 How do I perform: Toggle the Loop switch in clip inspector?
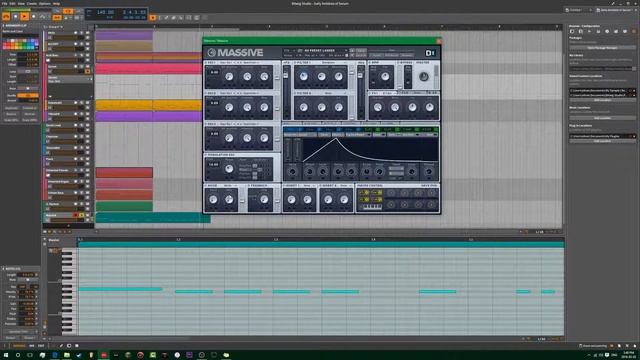coord(28,71)
